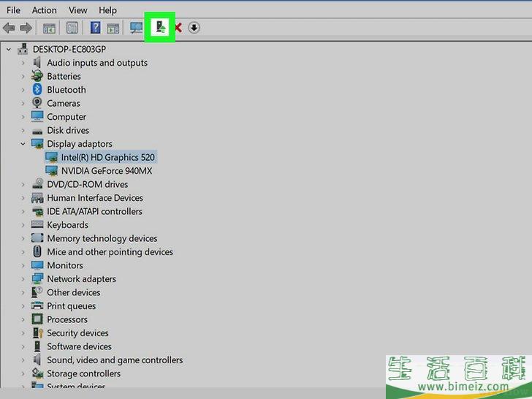The height and width of the screenshot is (399, 532).
Task: Click the Back arrow in the toolbar
Action: click(9, 28)
